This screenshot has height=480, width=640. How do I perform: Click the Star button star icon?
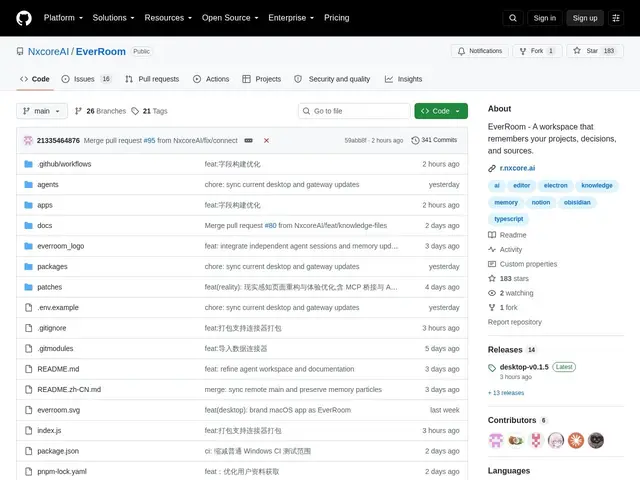(576, 51)
